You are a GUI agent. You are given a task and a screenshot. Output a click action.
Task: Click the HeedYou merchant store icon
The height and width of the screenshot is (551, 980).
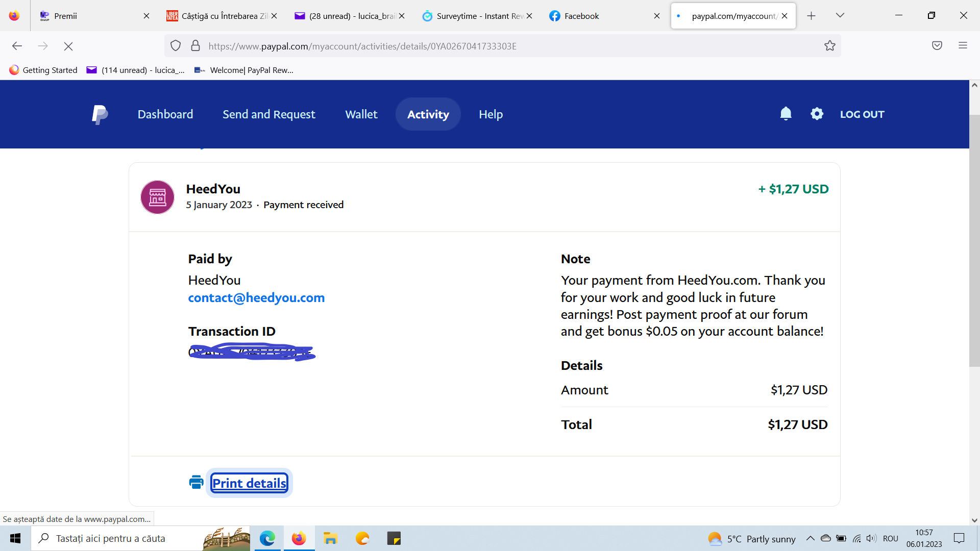point(157,197)
